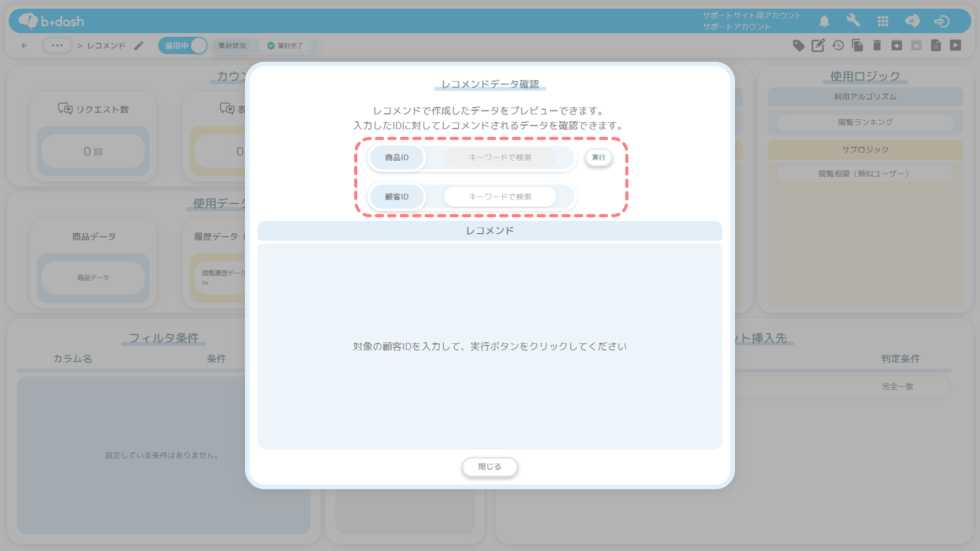Click the edit note icon in toolbar
The image size is (980, 551).
tap(818, 46)
